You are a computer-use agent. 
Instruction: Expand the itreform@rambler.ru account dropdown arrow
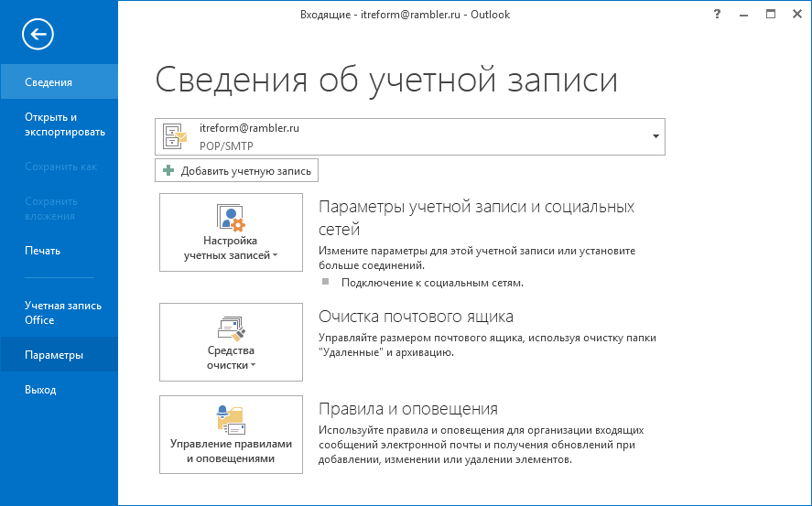pos(655,136)
